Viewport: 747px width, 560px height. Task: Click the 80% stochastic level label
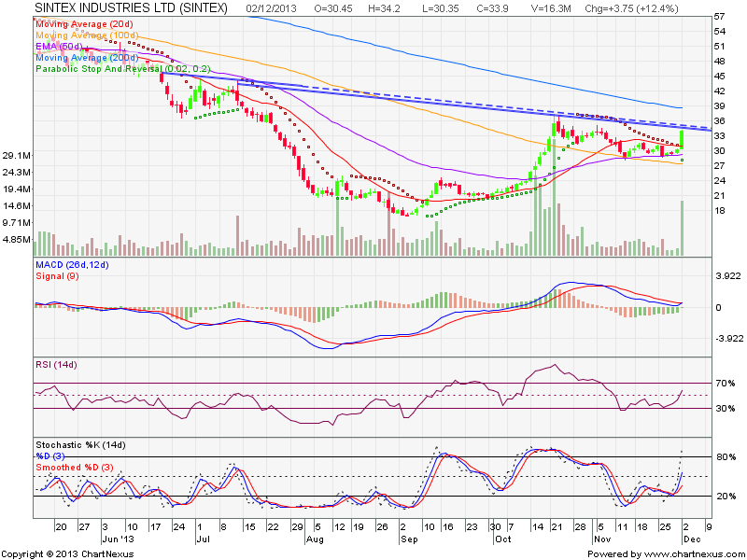726,457
